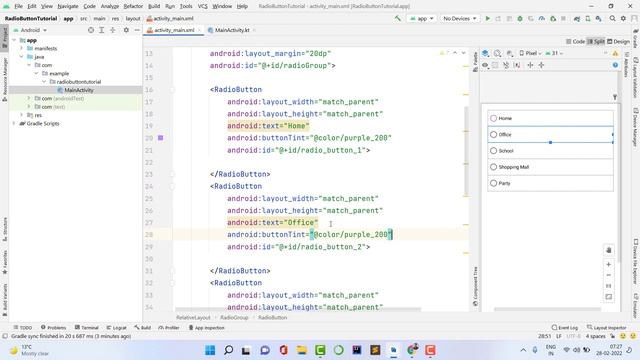Open the Layout Inspector
640x360 pixels.
607,327
